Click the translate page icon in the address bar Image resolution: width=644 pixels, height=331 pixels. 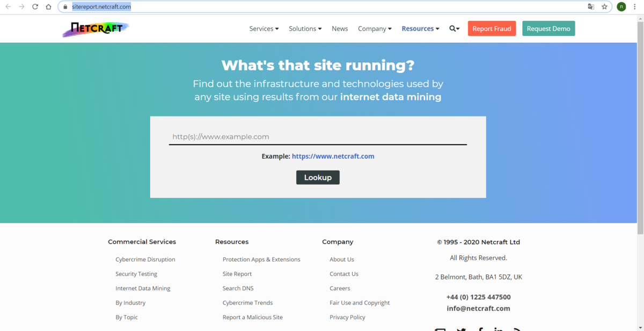click(591, 7)
